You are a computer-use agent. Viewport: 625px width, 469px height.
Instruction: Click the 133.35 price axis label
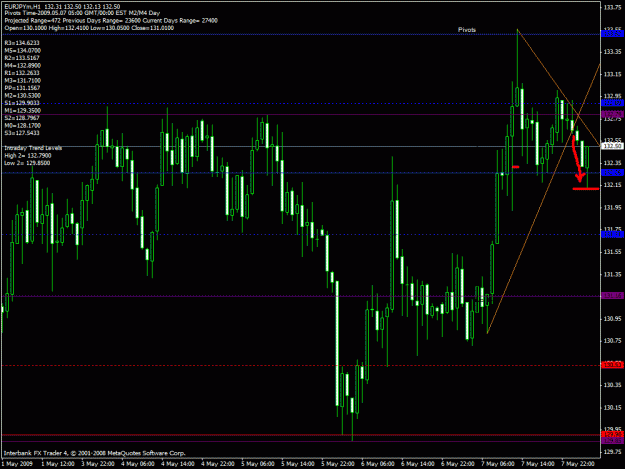(x=613, y=52)
